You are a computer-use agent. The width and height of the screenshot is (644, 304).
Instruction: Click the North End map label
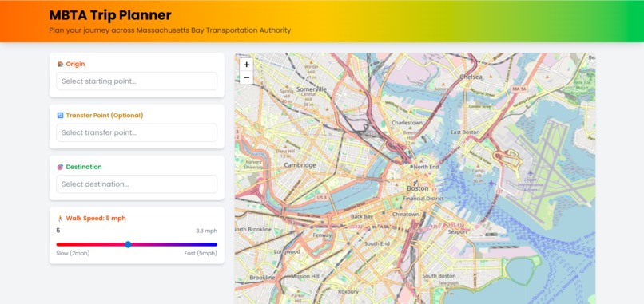click(427, 167)
